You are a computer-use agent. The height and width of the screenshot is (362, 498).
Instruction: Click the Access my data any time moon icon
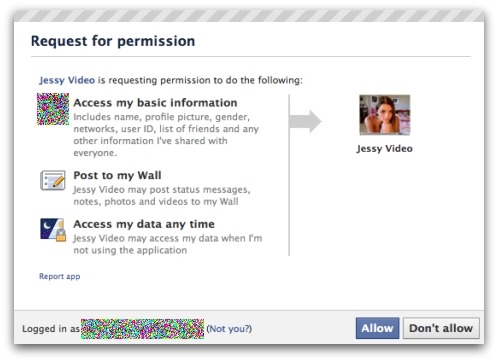(x=53, y=230)
